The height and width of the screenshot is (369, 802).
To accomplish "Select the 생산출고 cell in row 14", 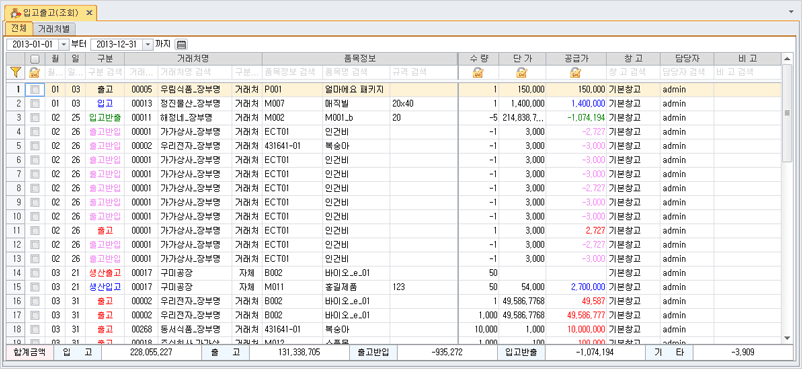I will [x=105, y=272].
